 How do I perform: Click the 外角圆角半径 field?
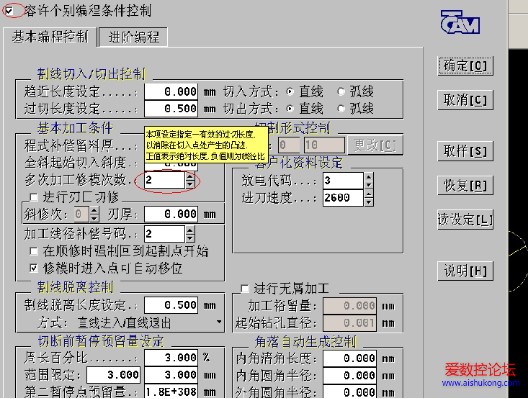click(x=350, y=392)
